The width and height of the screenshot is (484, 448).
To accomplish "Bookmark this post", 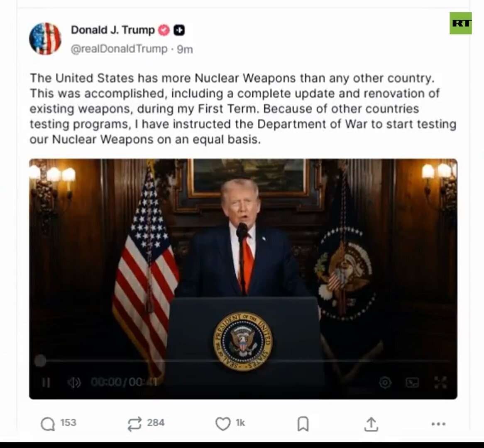I will coord(303,424).
